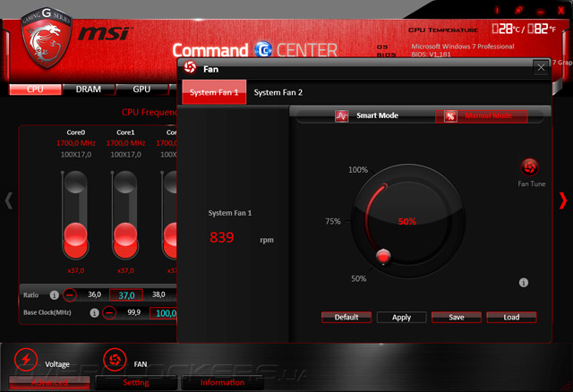This screenshot has width=573, height=392.
Task: Select Manual Mode
Action: tap(482, 116)
